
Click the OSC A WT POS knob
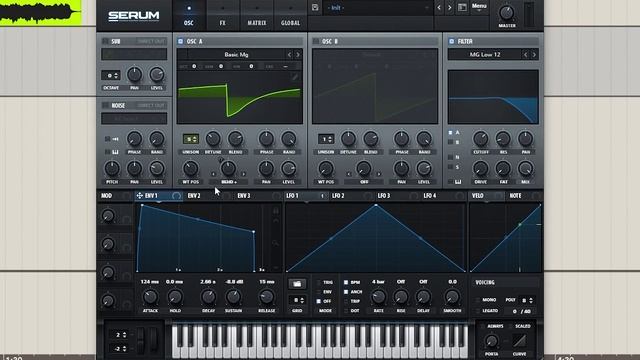tap(191, 168)
